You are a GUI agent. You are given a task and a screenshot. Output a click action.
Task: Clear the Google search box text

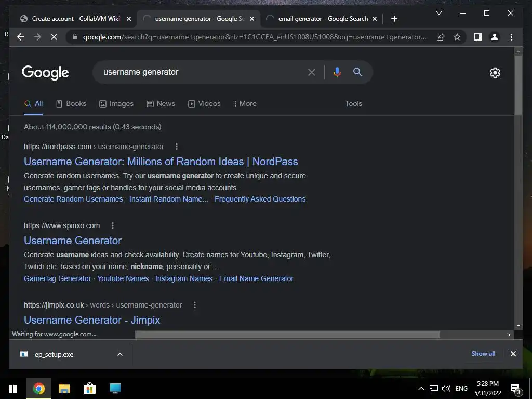312,72
